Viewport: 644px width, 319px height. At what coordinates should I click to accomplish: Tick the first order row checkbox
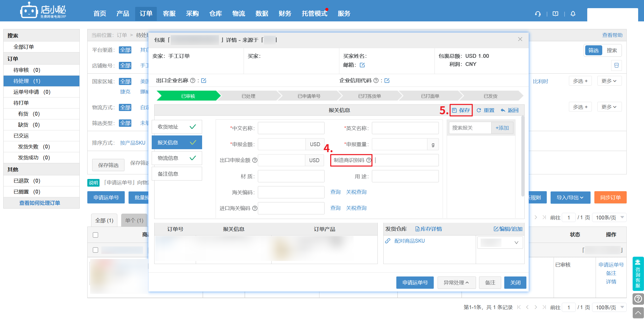95,250
